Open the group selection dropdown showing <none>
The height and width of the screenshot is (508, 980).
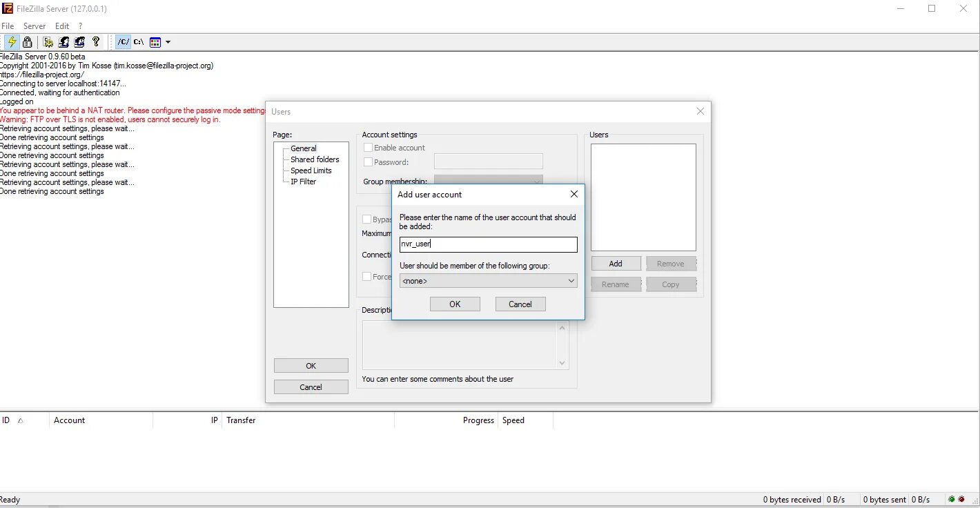488,281
